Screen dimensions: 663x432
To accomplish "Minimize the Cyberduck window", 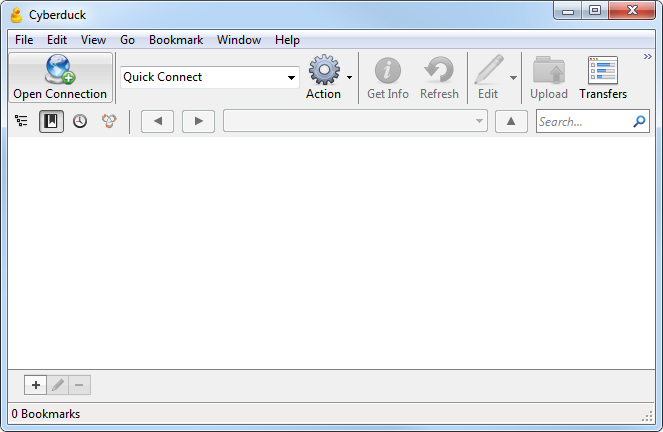I will (568, 11).
